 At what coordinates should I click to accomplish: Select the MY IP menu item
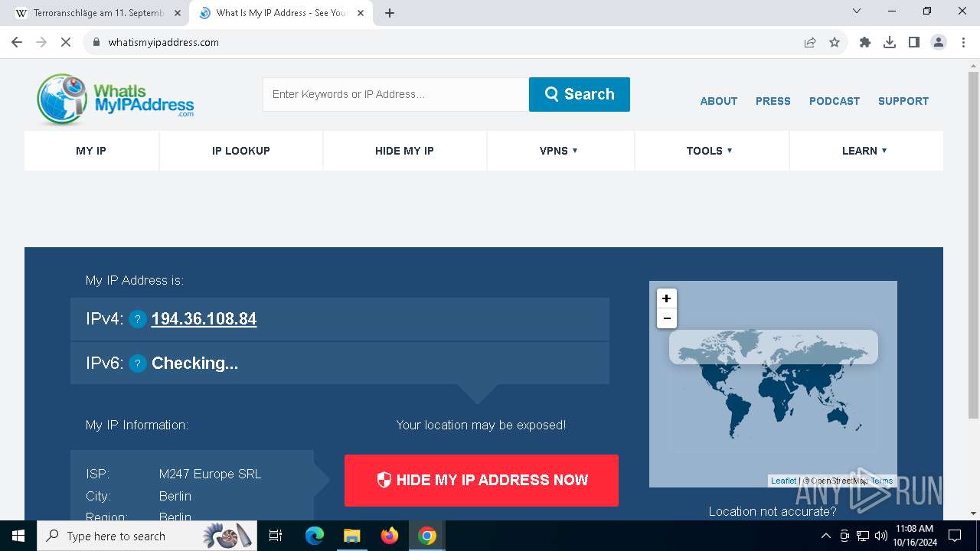pyautogui.click(x=91, y=151)
